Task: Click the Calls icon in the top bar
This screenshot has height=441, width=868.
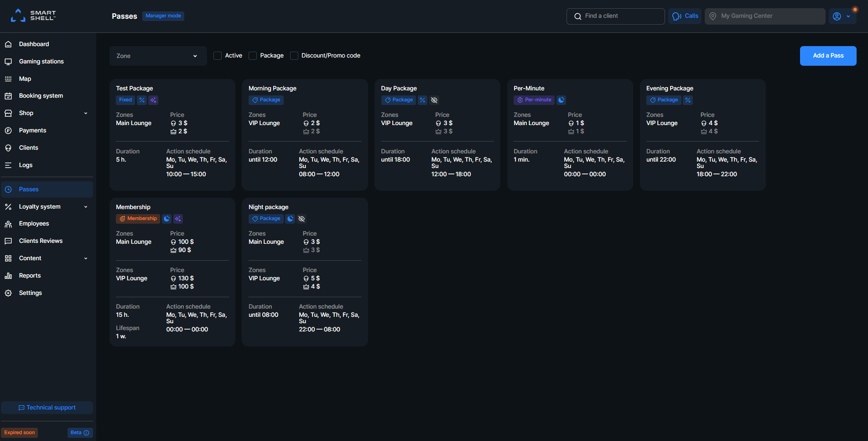Action: coord(685,16)
